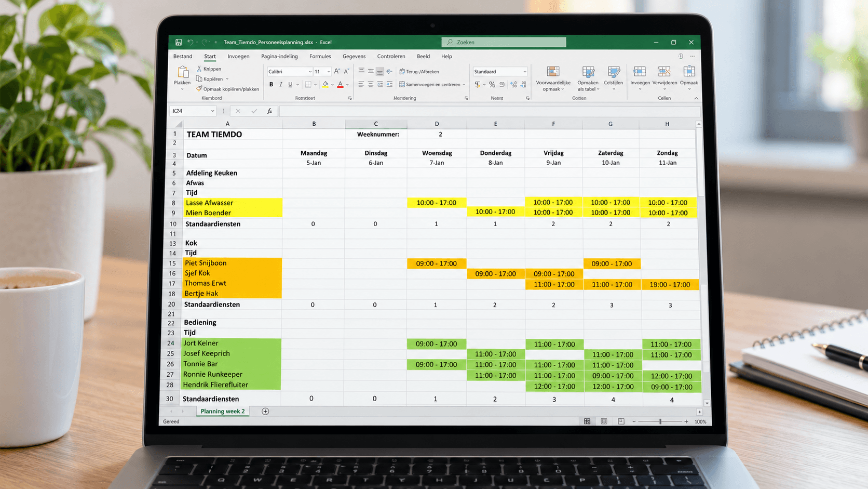
Task: Open the Standaard number format dropdown
Action: tap(525, 72)
